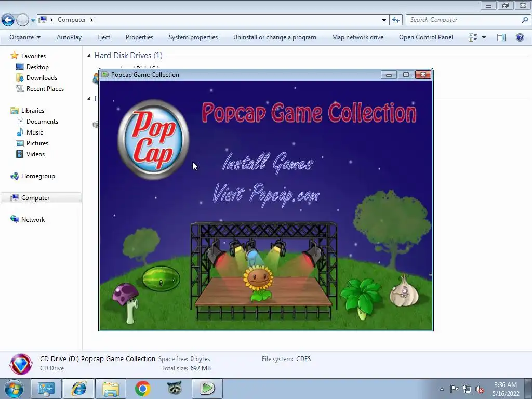Image resolution: width=532 pixels, height=399 pixels.
Task: Click the sunflower on the stage
Action: tap(258, 283)
